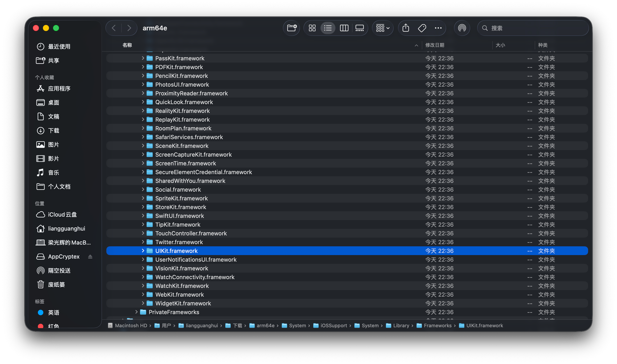Viewport: 617px width, 364px height.
Task: Click the 今天 22:36 date of TipKit.framework
Action: [439, 225]
